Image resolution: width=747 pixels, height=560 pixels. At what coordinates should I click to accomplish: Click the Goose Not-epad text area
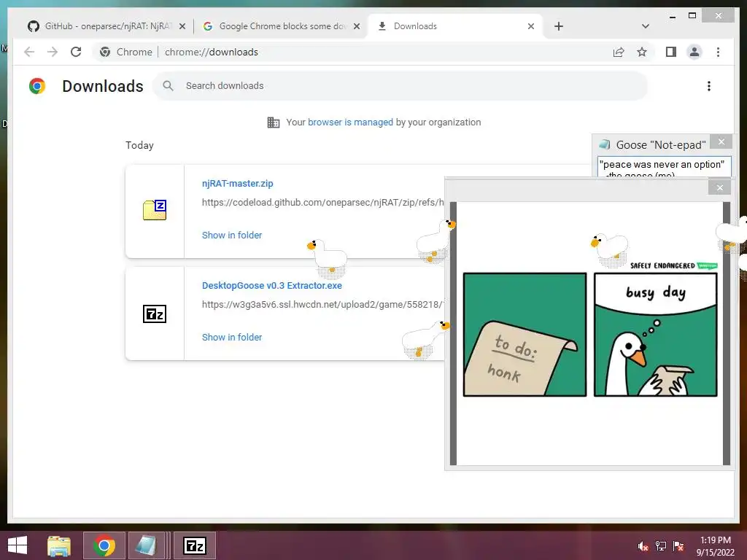664,168
